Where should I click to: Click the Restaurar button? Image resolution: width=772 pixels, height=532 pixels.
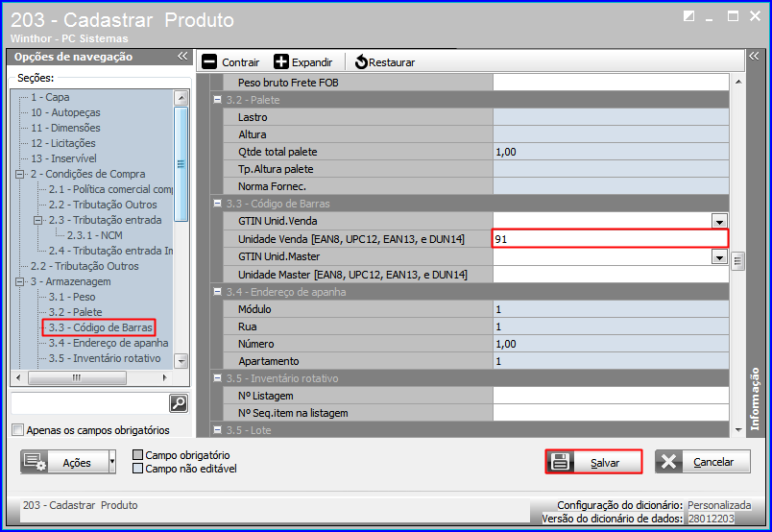[385, 62]
